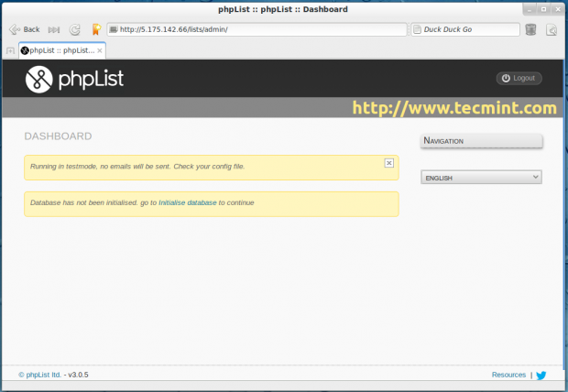
Task: Maximize the browser window
Action: [544, 10]
